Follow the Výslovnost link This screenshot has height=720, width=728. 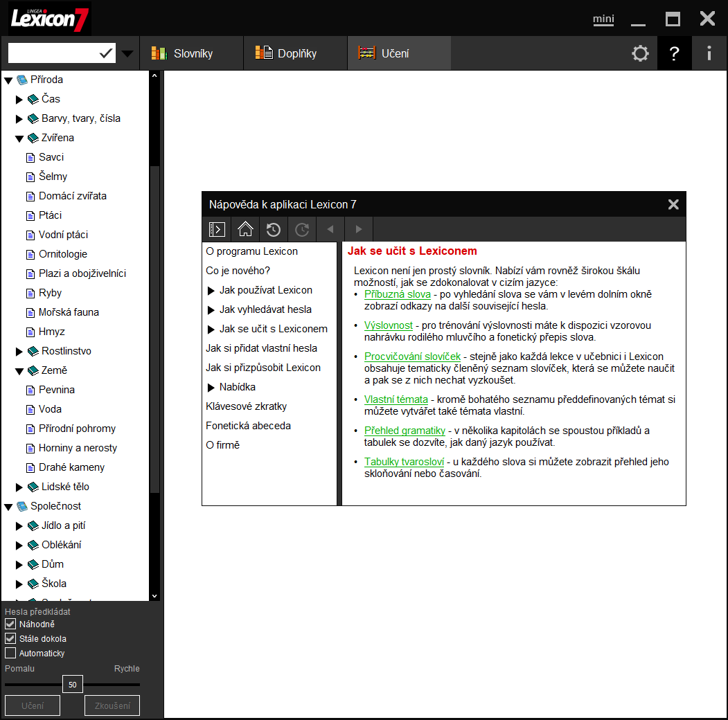[388, 325]
